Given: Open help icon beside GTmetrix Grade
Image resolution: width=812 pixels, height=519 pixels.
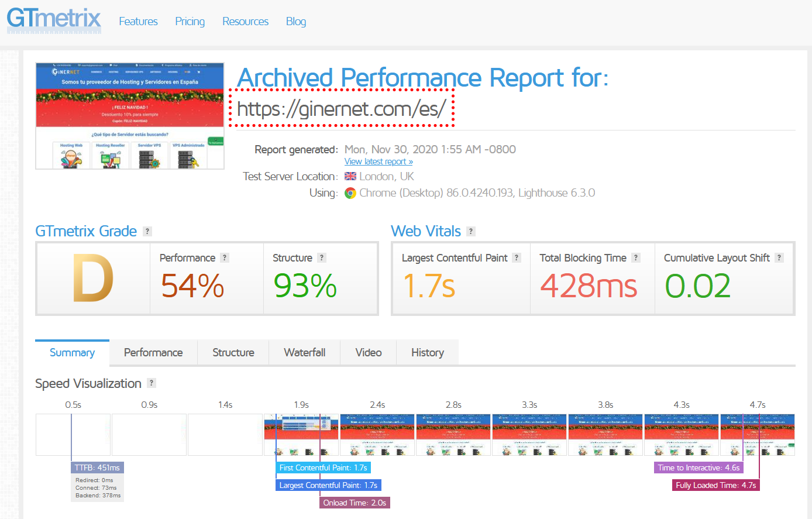Looking at the screenshot, I should 147,231.
